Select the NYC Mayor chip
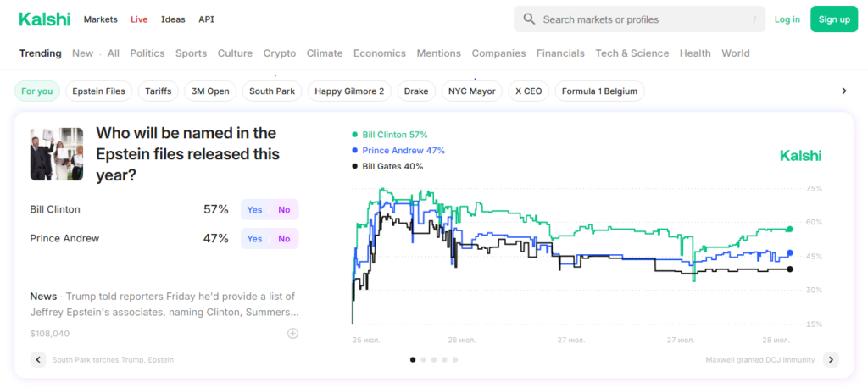This screenshot has width=868, height=388. [471, 91]
